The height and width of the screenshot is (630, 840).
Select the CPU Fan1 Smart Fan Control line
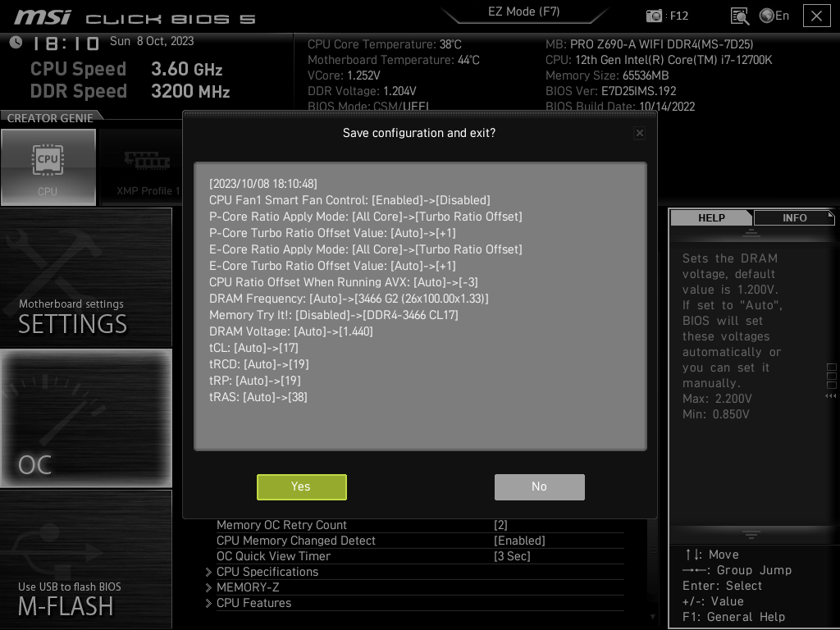[349, 200]
